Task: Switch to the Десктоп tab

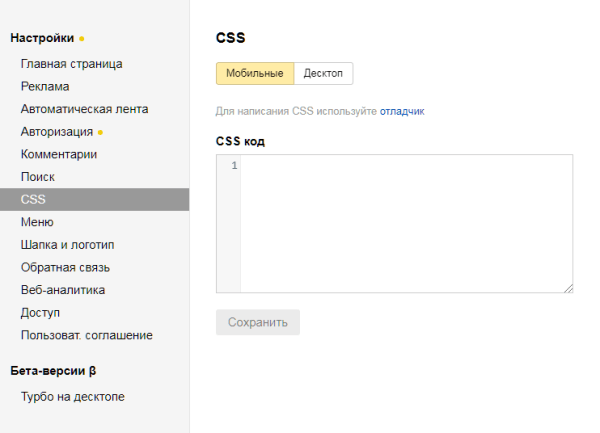Action: [324, 74]
